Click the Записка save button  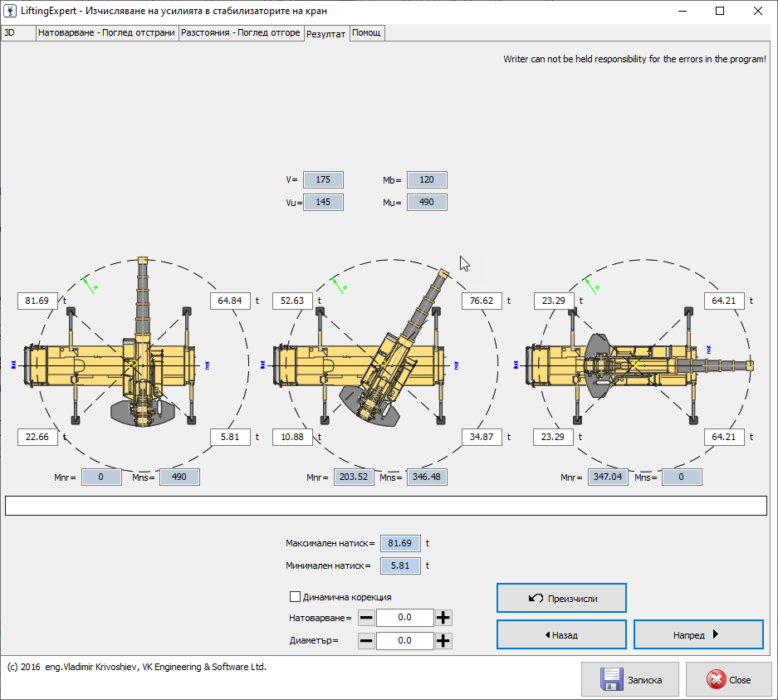(x=633, y=680)
